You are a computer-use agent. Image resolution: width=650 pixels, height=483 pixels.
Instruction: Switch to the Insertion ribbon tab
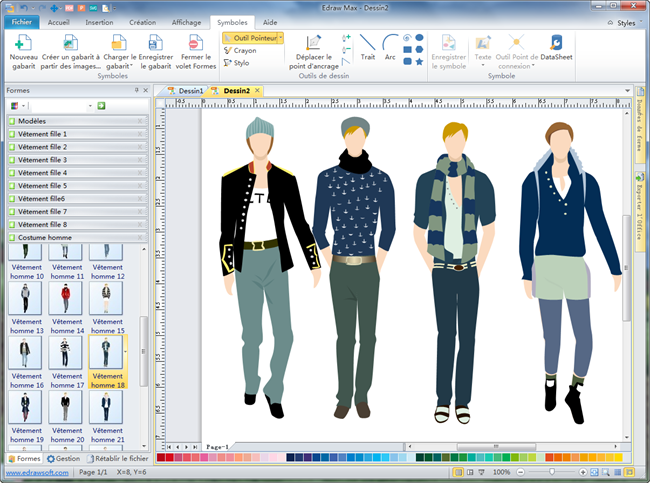[x=99, y=21]
